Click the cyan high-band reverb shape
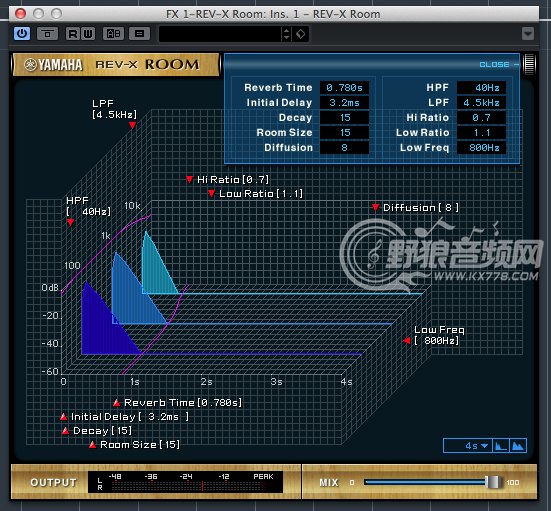 click(156, 271)
